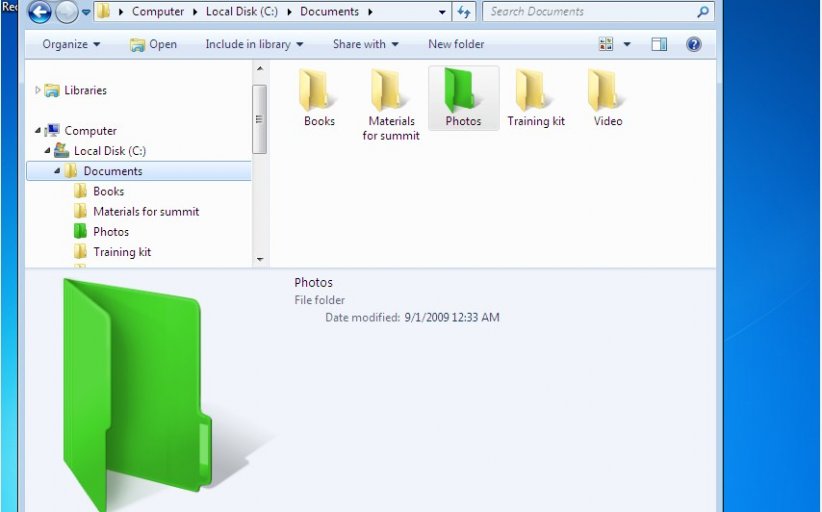Click the navigation pane scroll down arrow
Viewport: 822px width, 512px height.
coord(260,259)
